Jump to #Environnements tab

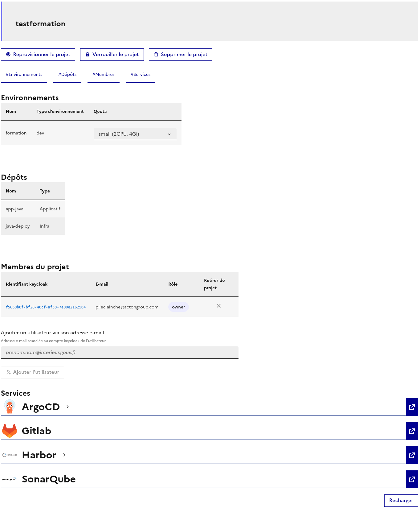[x=24, y=75]
